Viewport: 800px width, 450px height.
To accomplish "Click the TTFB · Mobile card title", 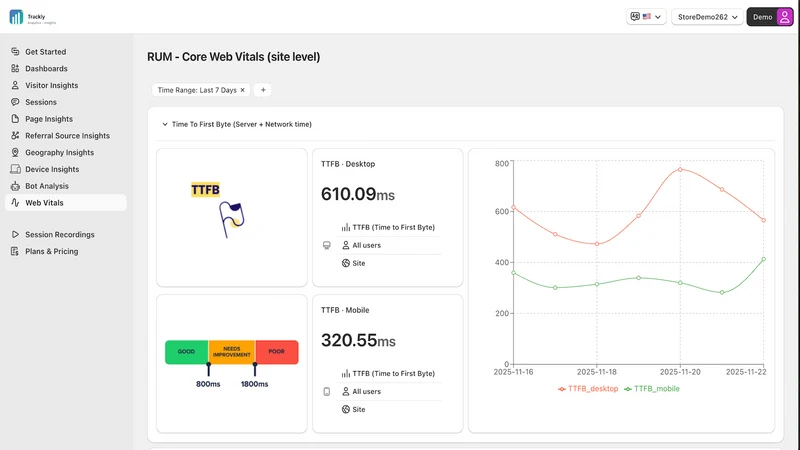I will tap(345, 310).
